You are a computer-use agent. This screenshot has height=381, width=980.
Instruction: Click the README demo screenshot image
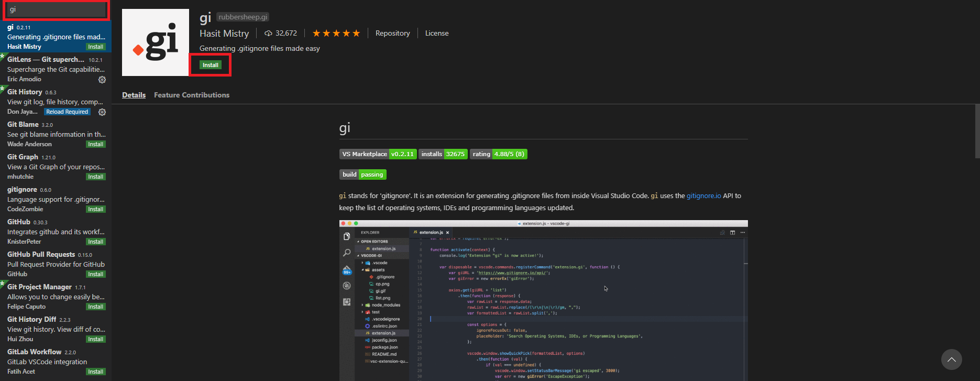543,300
